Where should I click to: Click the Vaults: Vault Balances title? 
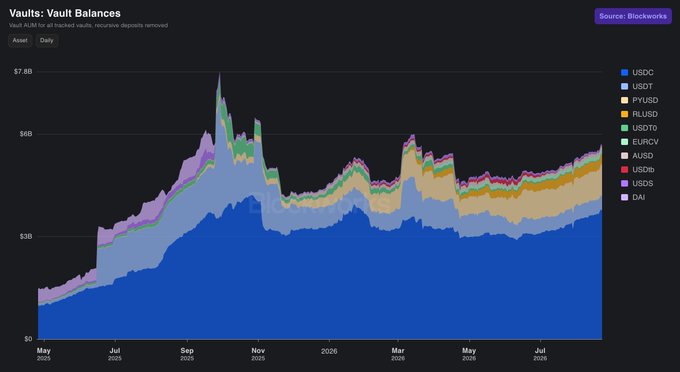point(65,13)
